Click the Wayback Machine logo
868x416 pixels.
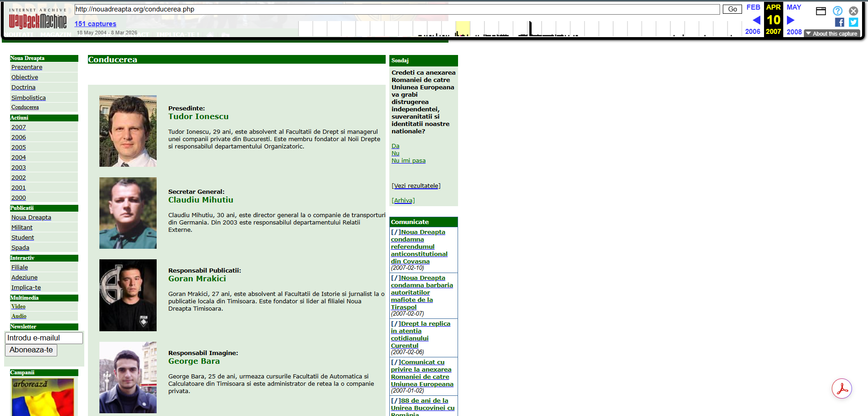(x=38, y=20)
